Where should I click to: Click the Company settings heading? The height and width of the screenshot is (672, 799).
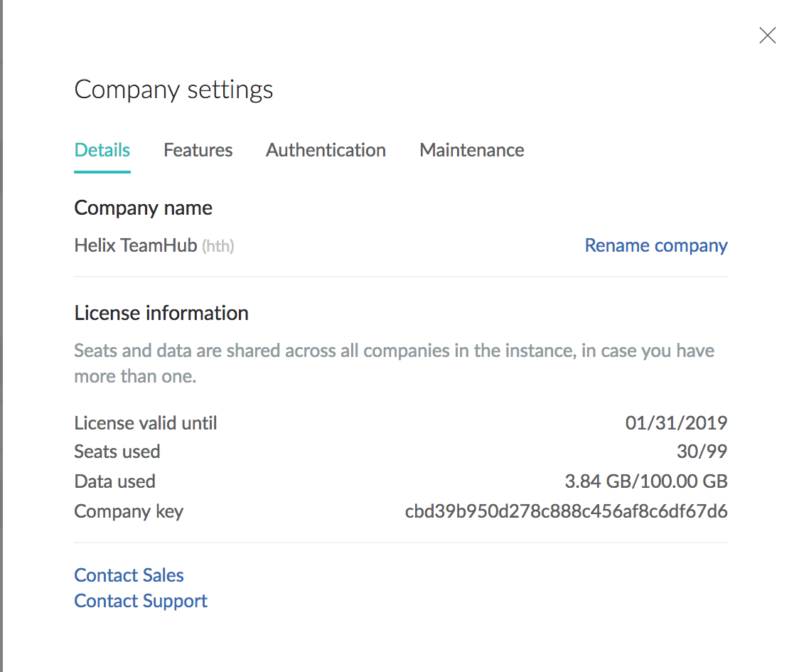click(173, 90)
